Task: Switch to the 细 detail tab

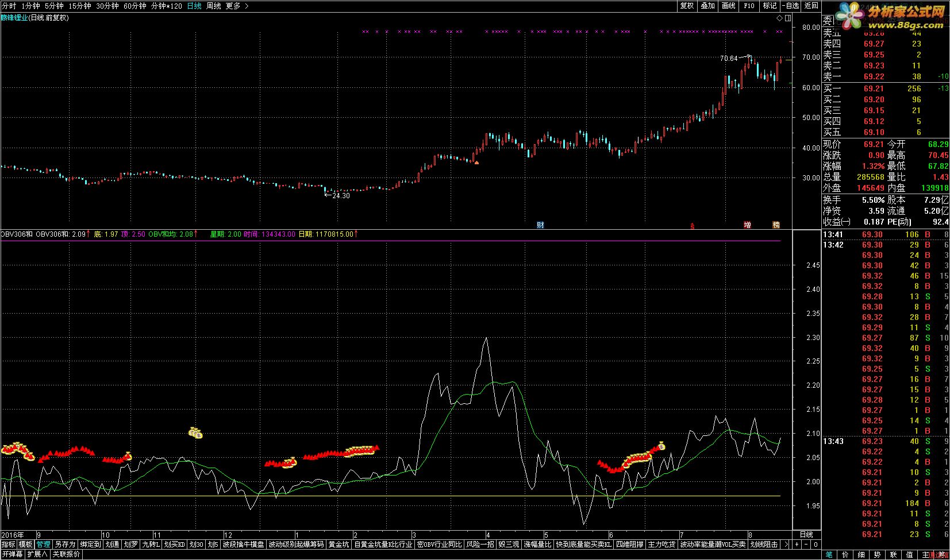Action: pos(861,555)
